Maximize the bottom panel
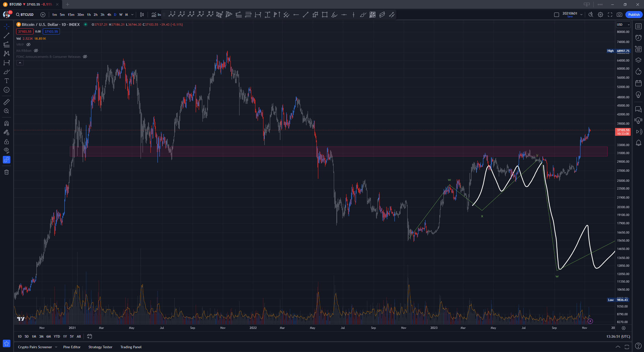Viewport: 644px width, 352px height. pyautogui.click(x=627, y=347)
